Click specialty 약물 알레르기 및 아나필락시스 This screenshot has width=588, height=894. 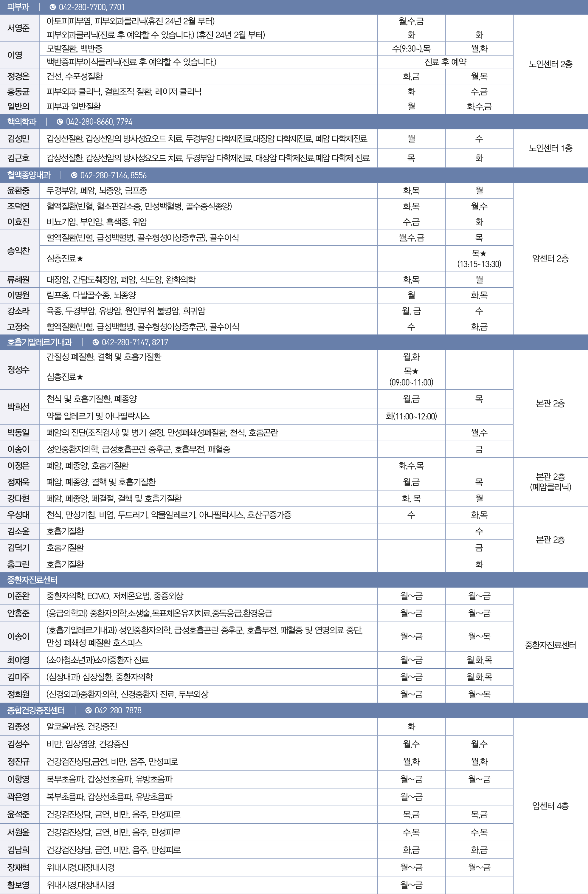coord(98,416)
